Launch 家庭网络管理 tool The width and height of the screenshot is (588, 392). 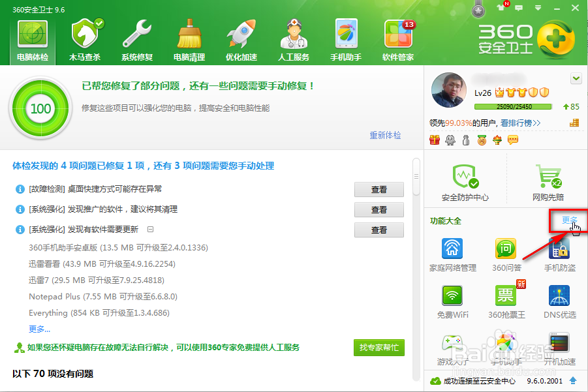click(453, 255)
